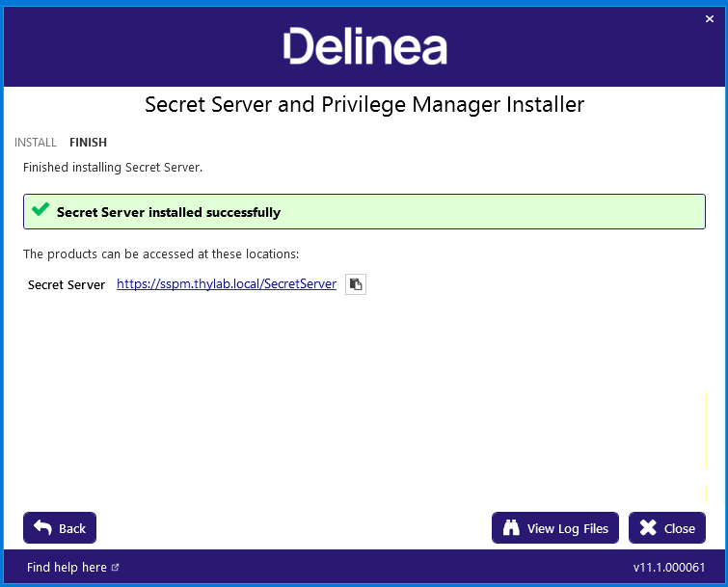Go back with the Back button
Screen dimensions: 728x587
(x=60, y=527)
